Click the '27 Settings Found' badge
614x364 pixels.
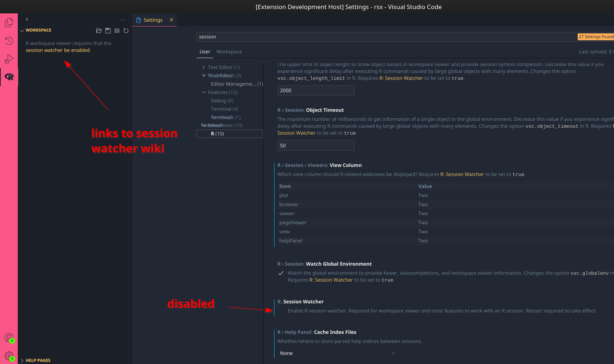coord(596,37)
